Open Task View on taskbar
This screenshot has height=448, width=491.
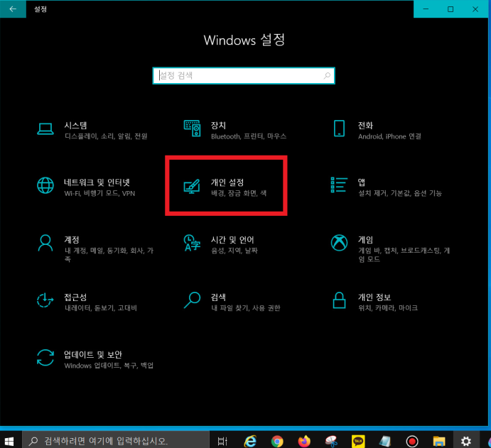[x=222, y=442]
